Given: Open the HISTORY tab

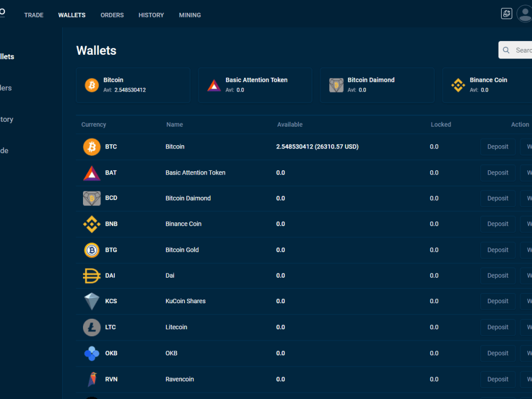Looking at the screenshot, I should pos(151,15).
